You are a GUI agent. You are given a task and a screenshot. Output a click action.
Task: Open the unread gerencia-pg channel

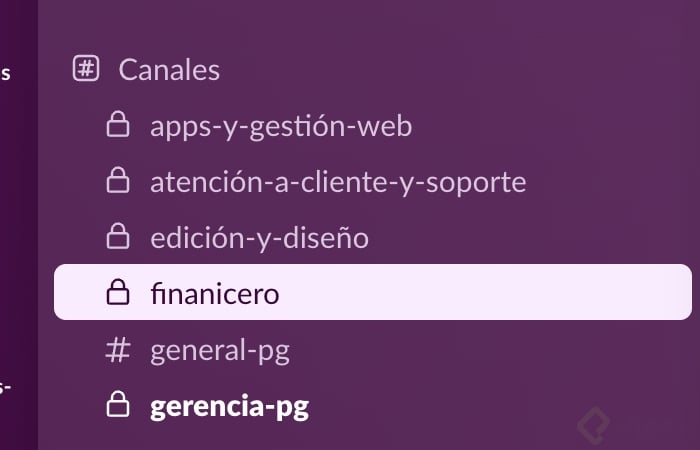pyautogui.click(x=229, y=407)
